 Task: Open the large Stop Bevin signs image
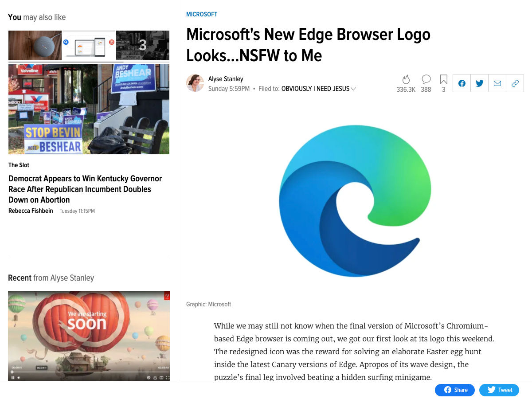tap(89, 109)
